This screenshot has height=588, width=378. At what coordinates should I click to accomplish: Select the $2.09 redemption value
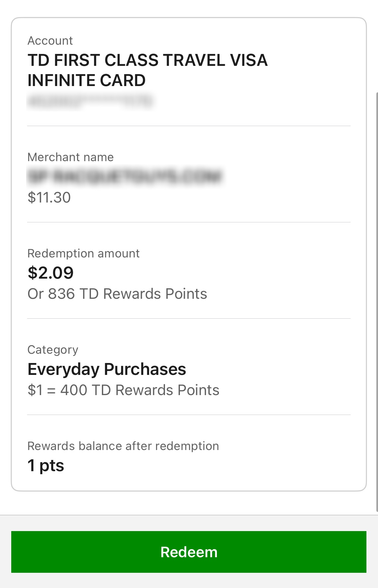point(51,273)
